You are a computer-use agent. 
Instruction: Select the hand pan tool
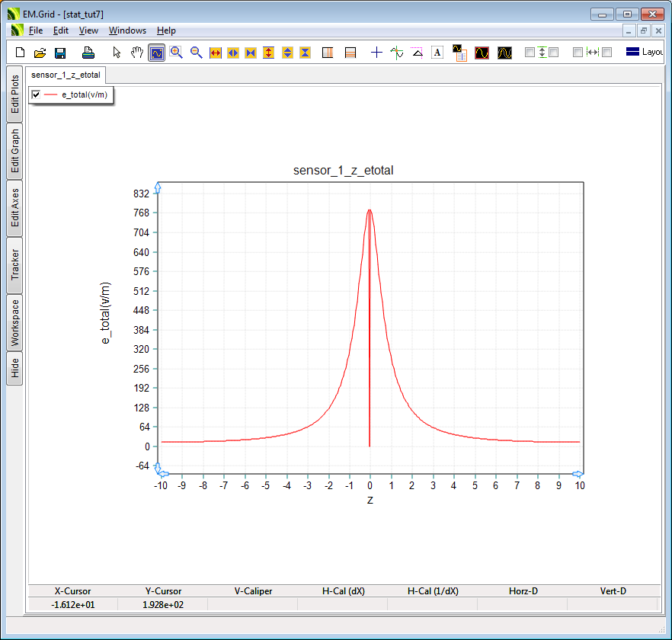(137, 53)
